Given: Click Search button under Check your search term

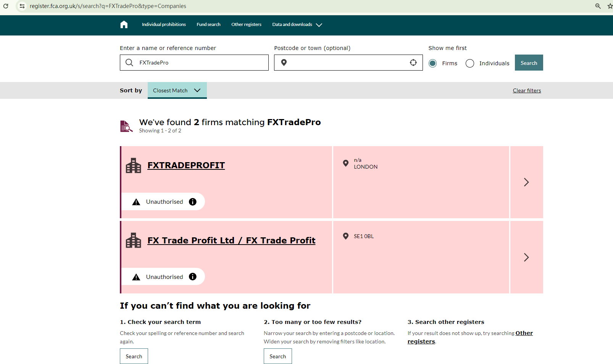Looking at the screenshot, I should coord(134,356).
